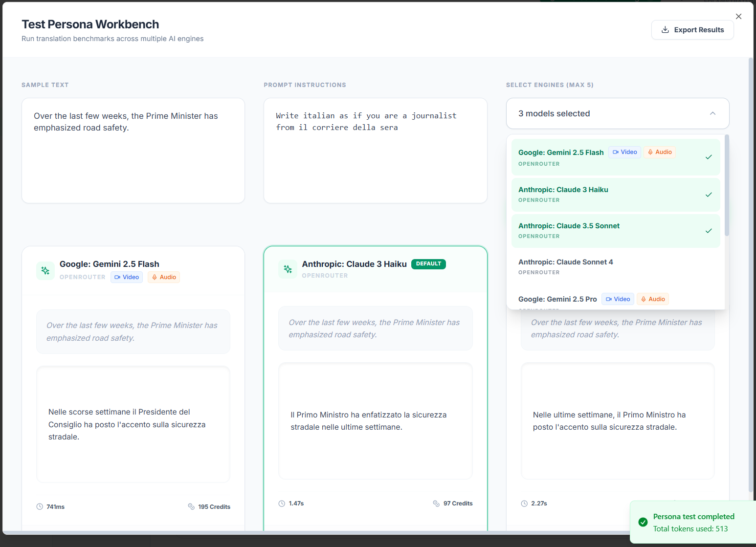
Task: Deselect Anthropic: Claude 3 Haiku in engine list
Action: coord(616,195)
